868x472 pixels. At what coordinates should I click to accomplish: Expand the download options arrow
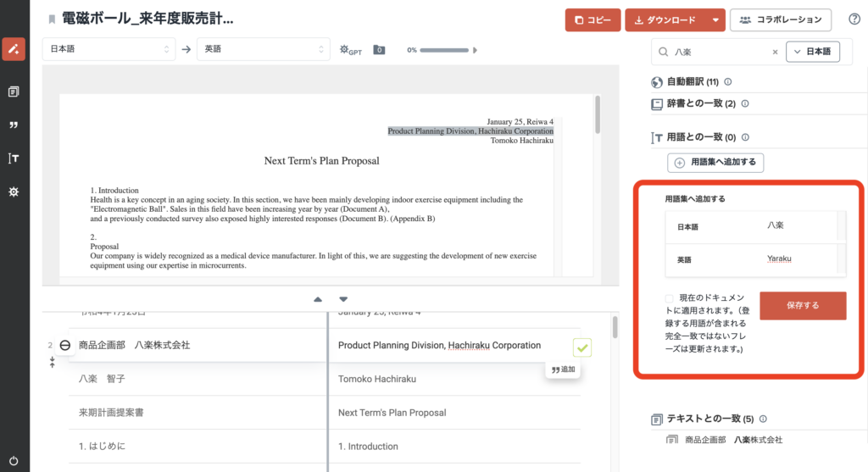716,19
